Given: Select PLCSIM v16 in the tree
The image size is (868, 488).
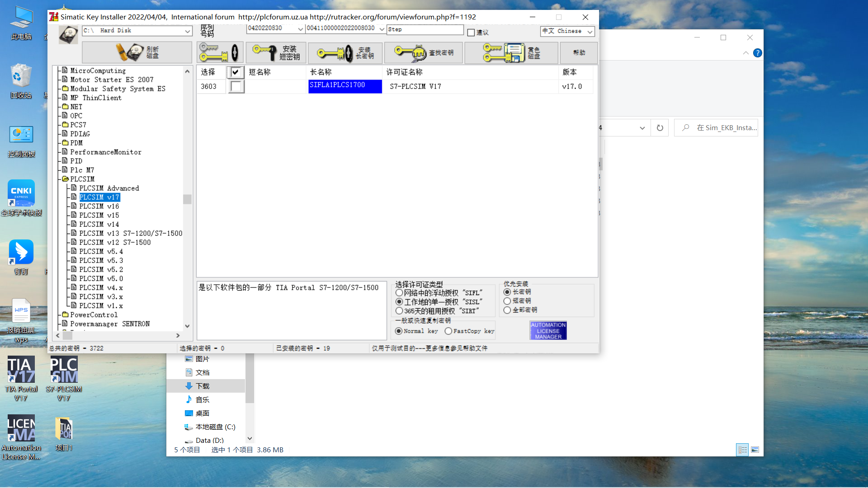Looking at the screenshot, I should [99, 206].
